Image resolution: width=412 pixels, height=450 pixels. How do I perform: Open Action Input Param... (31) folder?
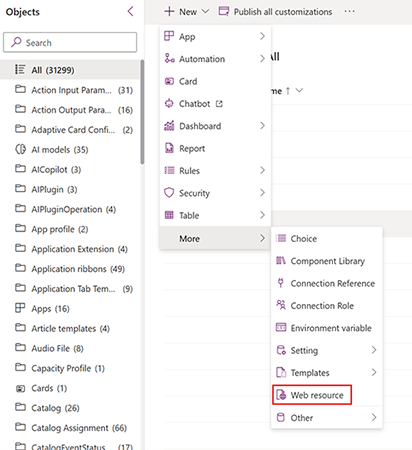(x=70, y=90)
